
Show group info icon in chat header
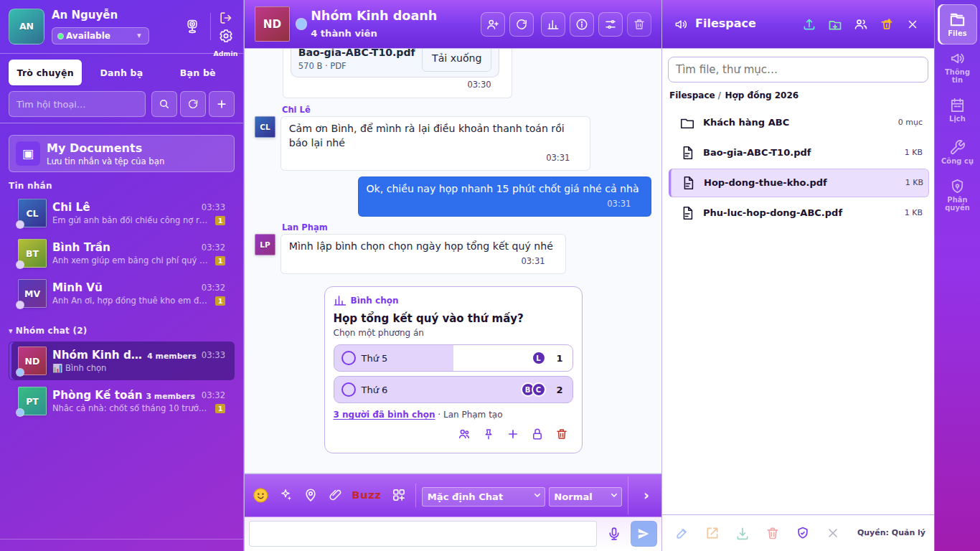coord(582,24)
